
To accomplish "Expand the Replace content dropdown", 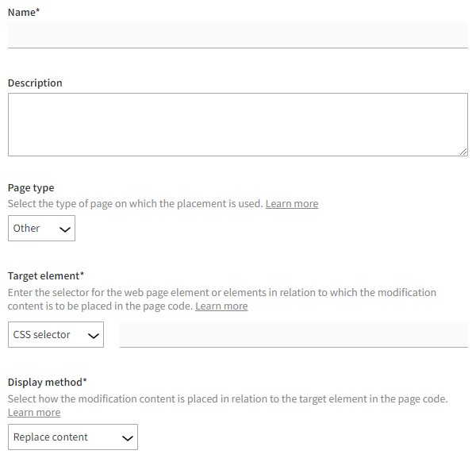I will [73, 437].
